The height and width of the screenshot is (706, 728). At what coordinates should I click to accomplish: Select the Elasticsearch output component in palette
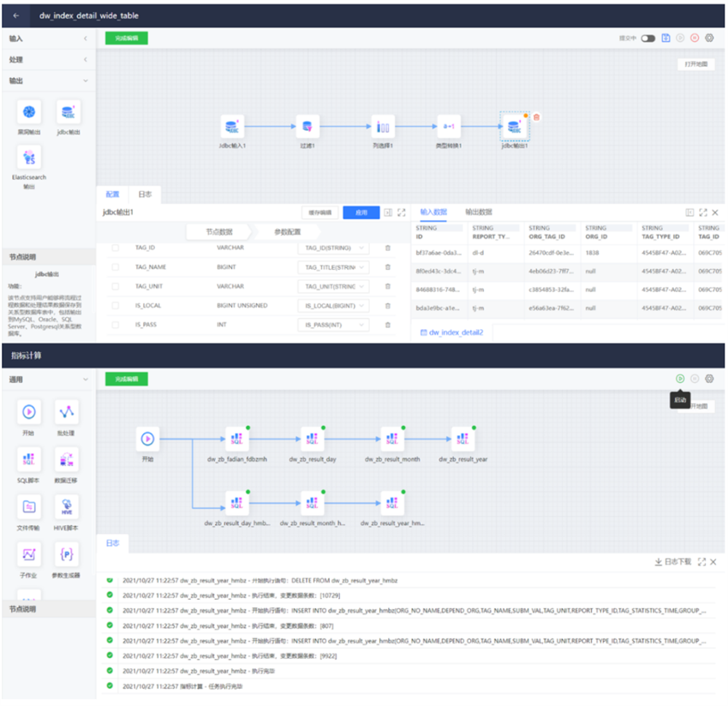[31, 159]
